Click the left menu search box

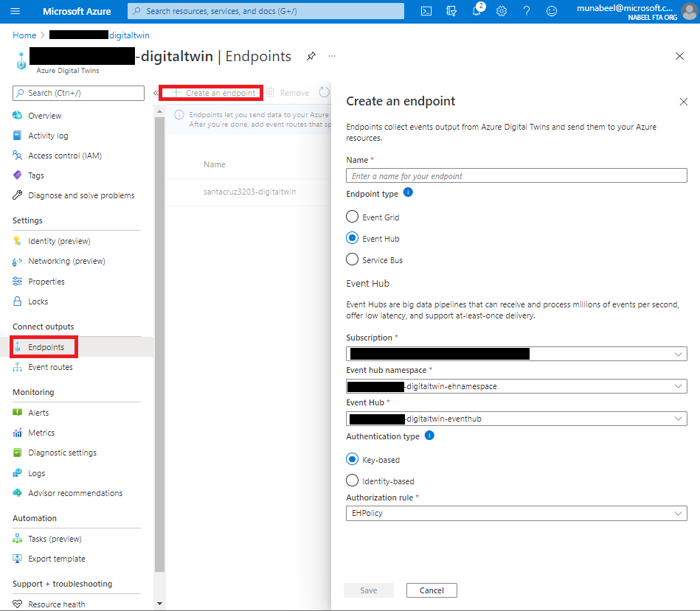click(x=79, y=93)
